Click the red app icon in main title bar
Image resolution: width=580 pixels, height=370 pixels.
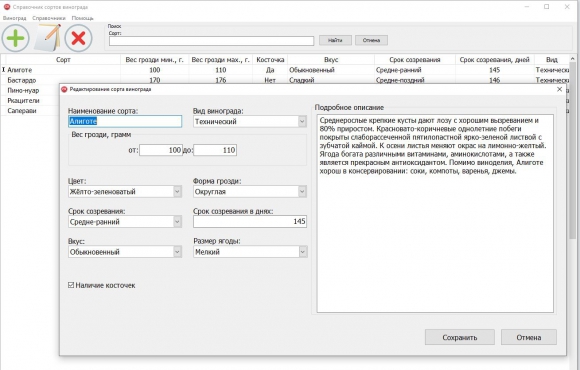tap(6, 7)
